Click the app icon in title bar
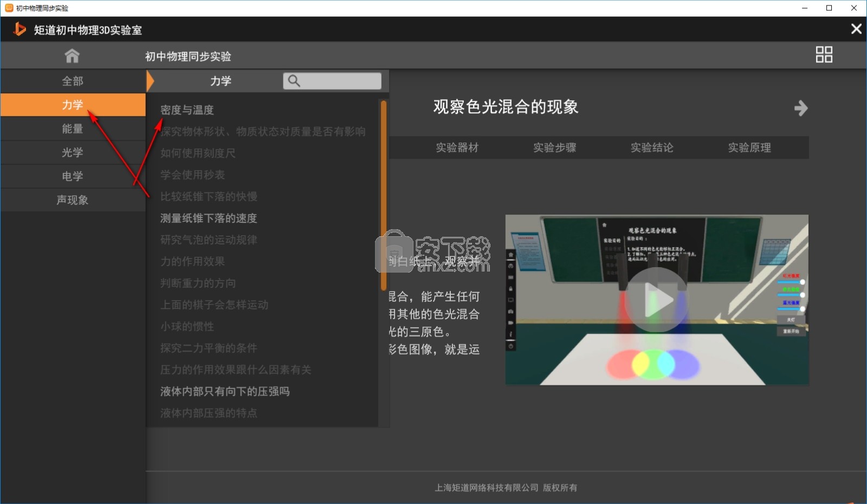 point(9,8)
